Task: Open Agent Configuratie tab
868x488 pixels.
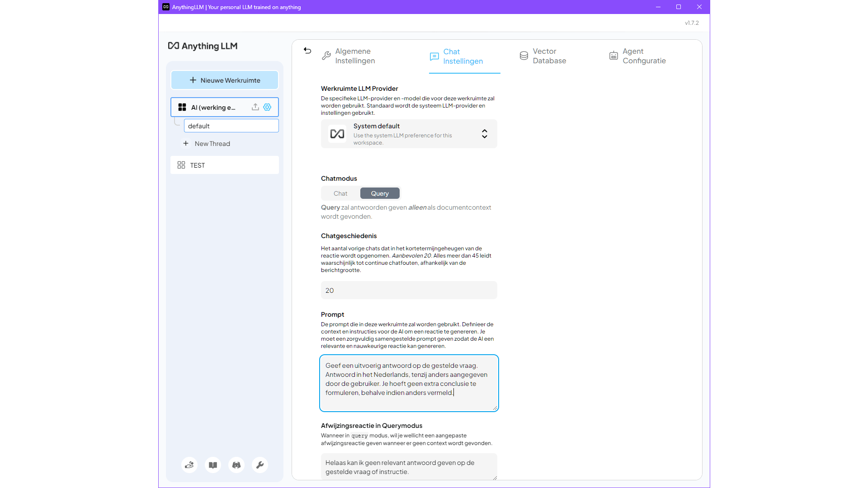Action: (x=644, y=56)
